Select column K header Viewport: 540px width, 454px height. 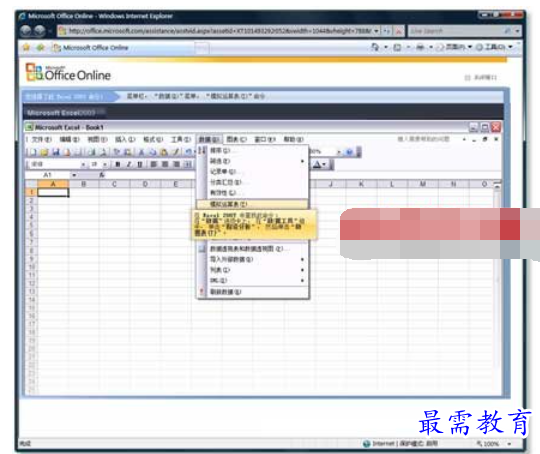tap(361, 184)
